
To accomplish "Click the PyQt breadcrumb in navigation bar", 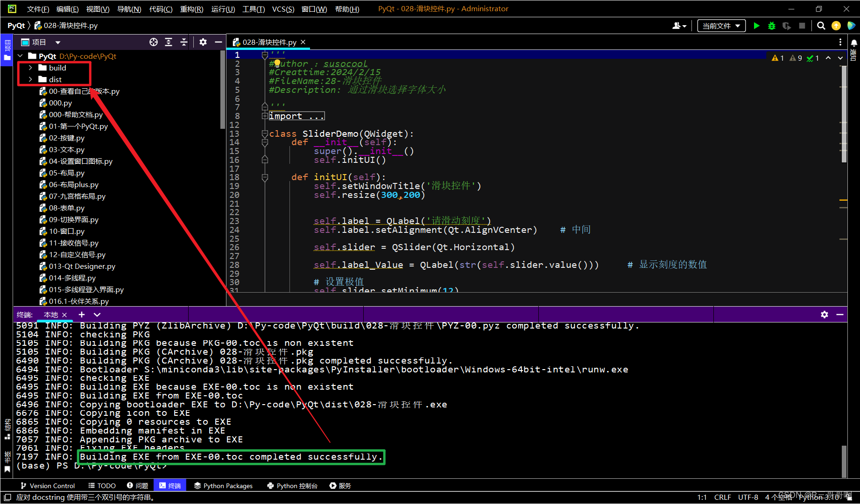I will 16,25.
